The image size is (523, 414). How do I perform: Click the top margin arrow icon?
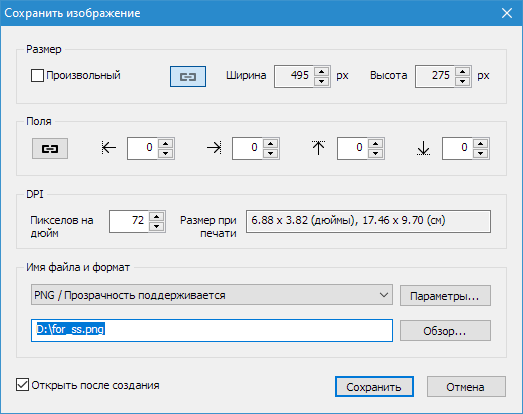319,147
